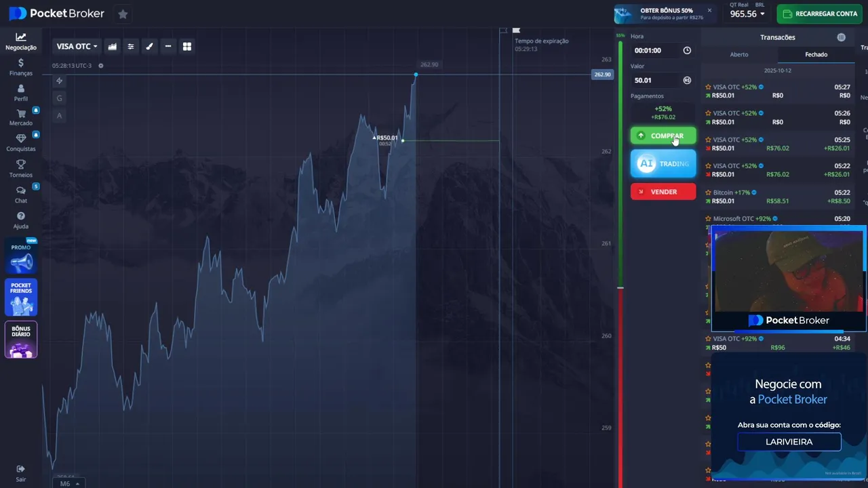Click the Pocket Broker logo
868x488 pixels.
(x=57, y=14)
